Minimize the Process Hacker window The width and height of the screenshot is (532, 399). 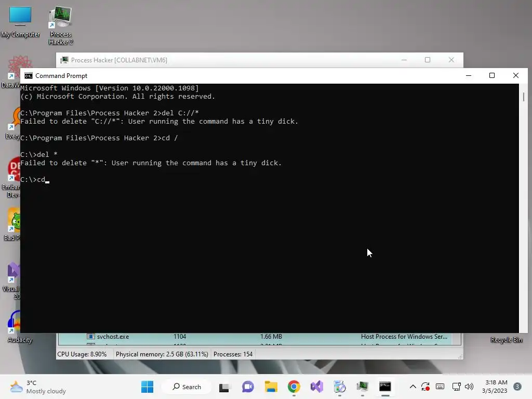(x=404, y=60)
